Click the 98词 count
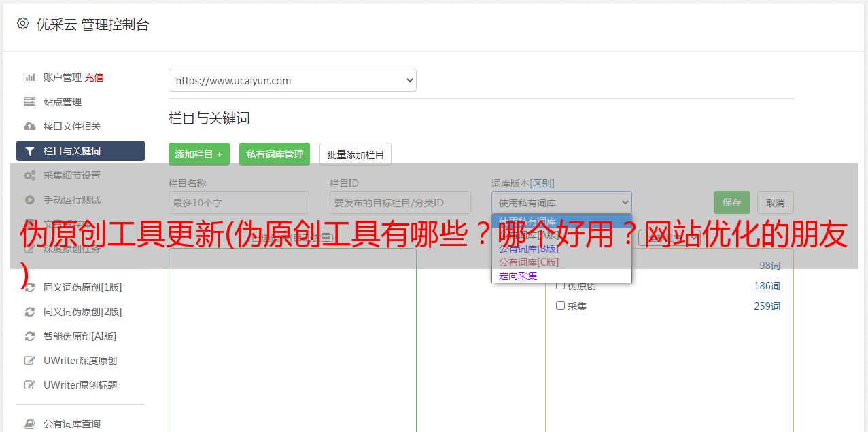The image size is (868, 432). click(769, 266)
